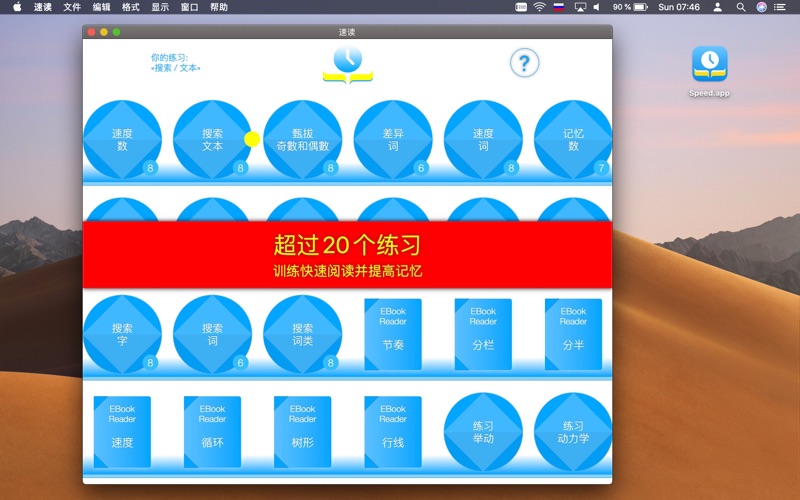Open the 格式 menu

(131, 7)
